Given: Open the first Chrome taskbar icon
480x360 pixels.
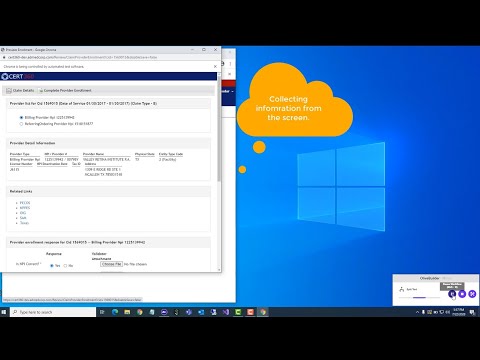Looking at the screenshot, I should (140, 312).
